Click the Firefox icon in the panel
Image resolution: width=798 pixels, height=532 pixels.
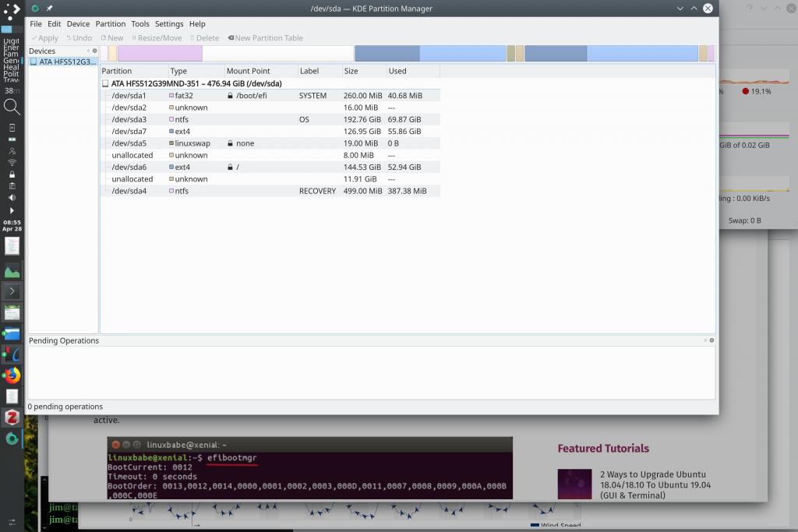point(12,375)
